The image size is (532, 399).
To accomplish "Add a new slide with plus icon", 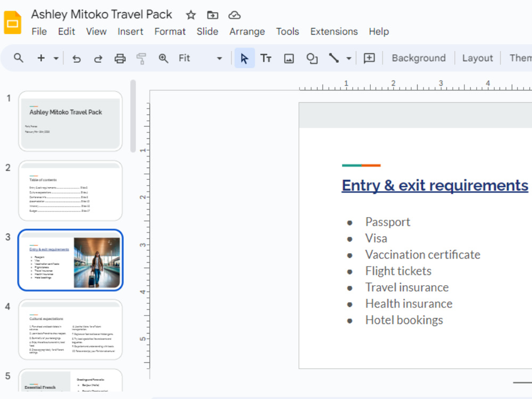I will [x=41, y=58].
